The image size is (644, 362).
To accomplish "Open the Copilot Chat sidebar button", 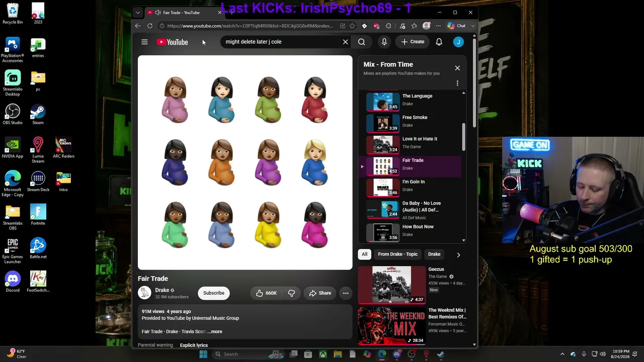I will tap(457, 26).
